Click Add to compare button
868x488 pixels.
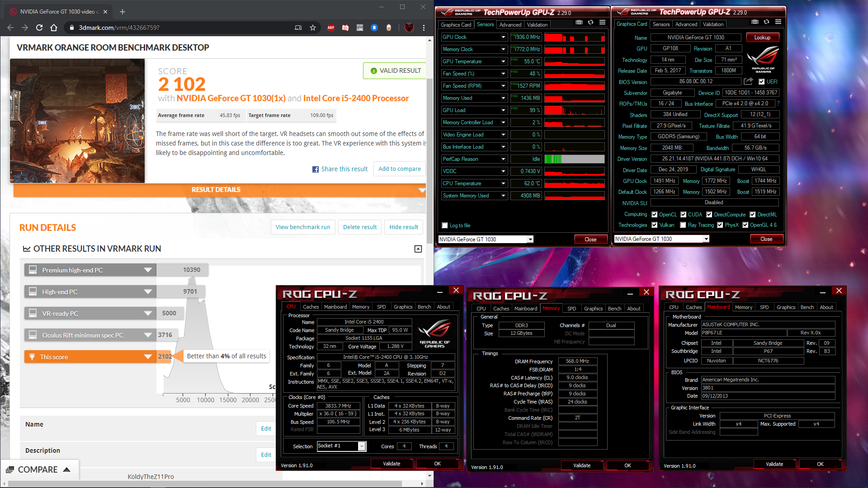coord(400,169)
